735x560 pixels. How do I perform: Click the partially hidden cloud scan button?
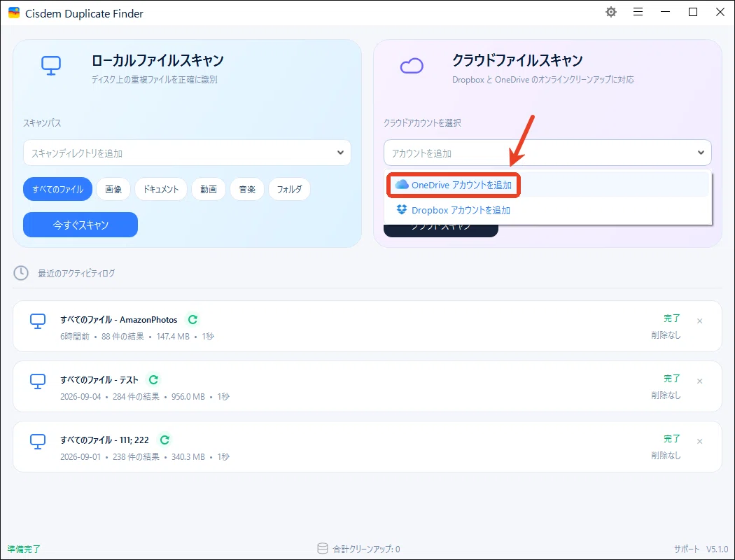point(440,230)
